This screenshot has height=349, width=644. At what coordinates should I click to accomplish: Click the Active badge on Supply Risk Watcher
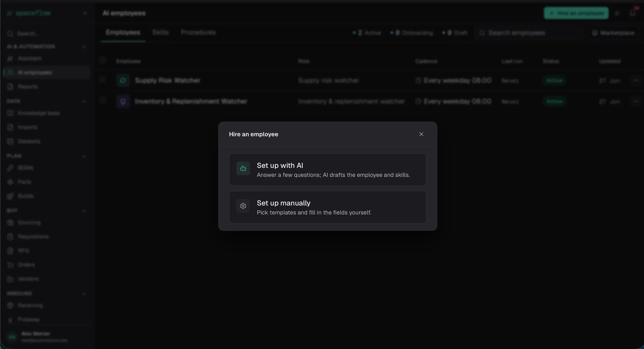tap(554, 80)
